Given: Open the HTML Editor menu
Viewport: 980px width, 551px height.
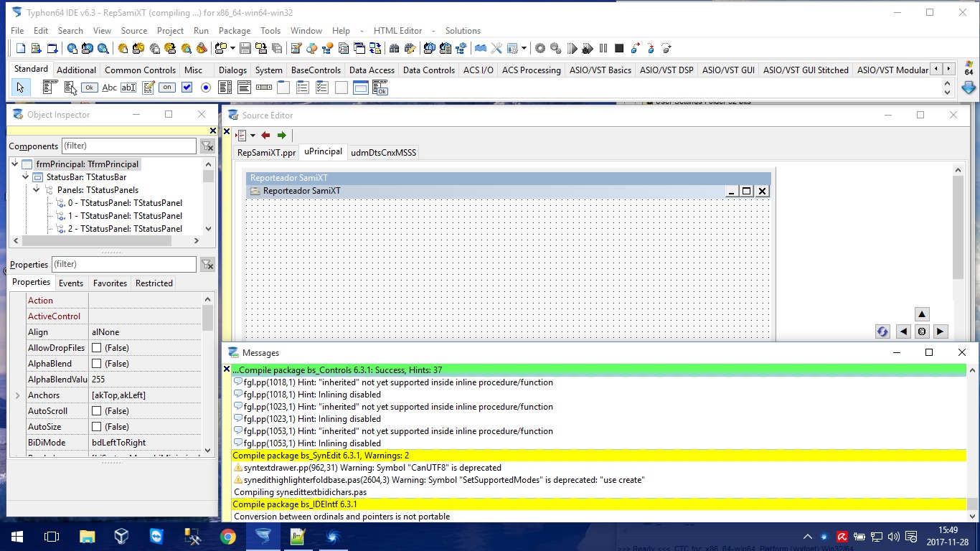Looking at the screenshot, I should coord(397,31).
